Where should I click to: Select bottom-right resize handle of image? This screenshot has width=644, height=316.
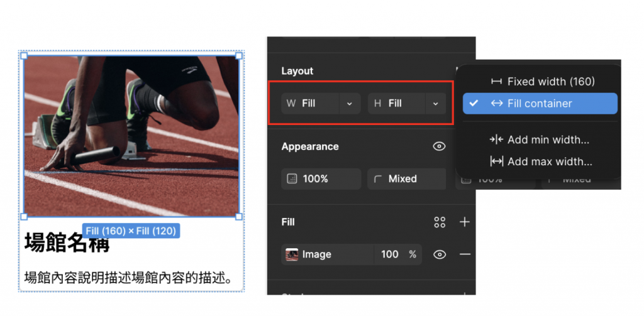coord(238,216)
